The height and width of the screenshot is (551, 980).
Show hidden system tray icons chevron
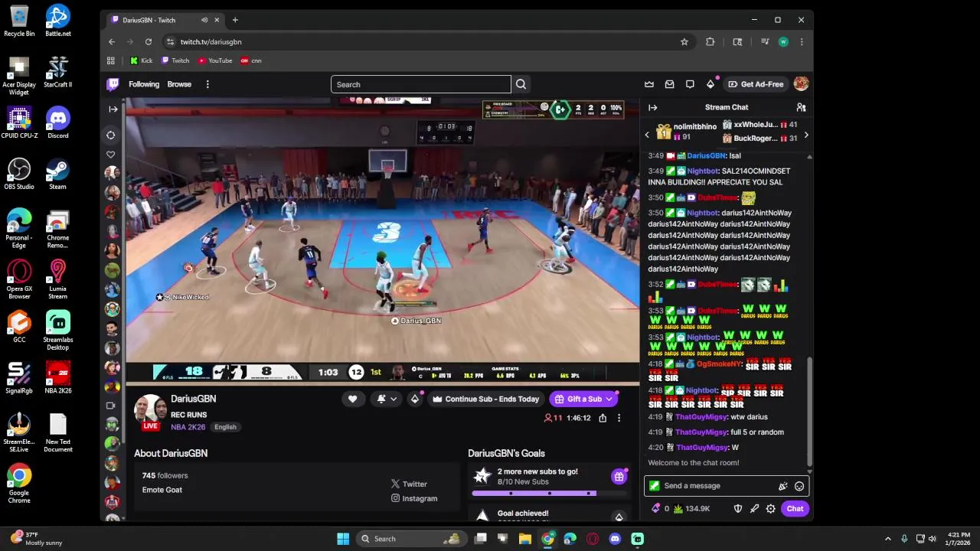pyautogui.click(x=887, y=539)
